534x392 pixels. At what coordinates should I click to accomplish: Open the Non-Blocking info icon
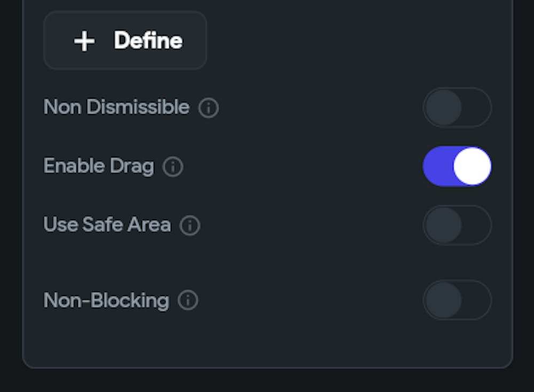[187, 301]
